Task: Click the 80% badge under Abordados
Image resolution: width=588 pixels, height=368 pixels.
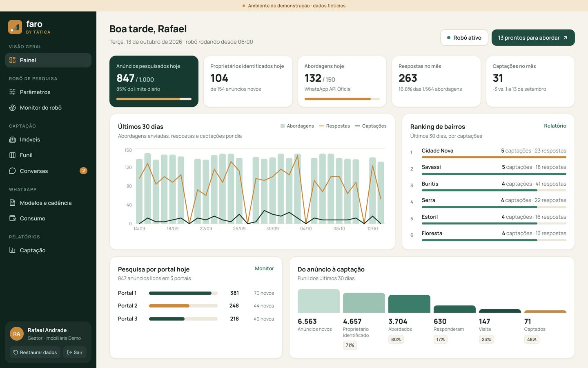Action: (x=396, y=339)
